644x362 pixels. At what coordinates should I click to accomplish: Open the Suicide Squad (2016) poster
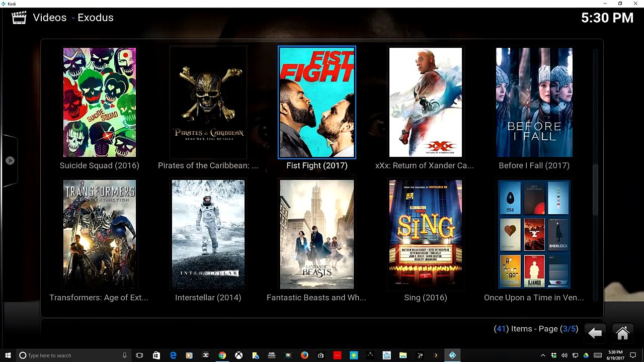100,103
